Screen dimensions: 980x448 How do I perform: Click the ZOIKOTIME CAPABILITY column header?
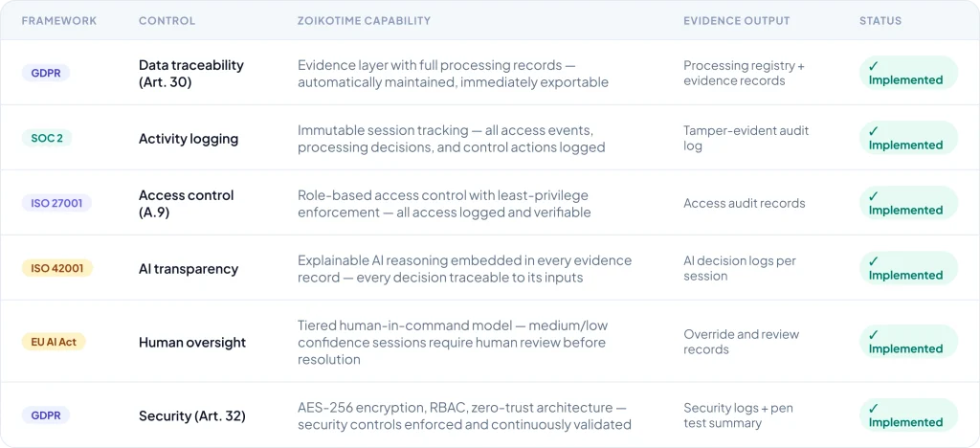tap(364, 21)
